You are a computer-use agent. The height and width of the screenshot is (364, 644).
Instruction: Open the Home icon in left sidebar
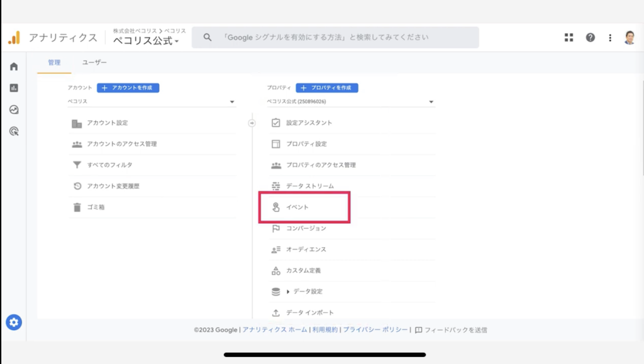[14, 67]
